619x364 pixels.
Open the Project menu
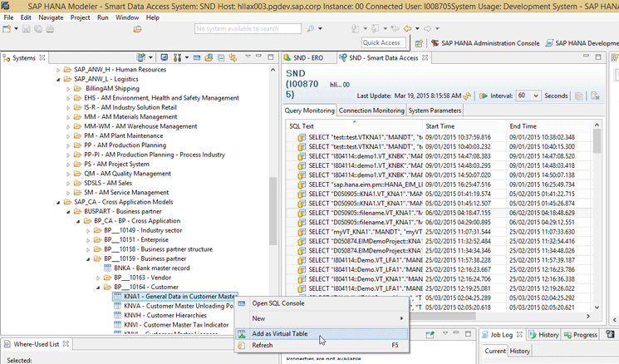[x=80, y=17]
